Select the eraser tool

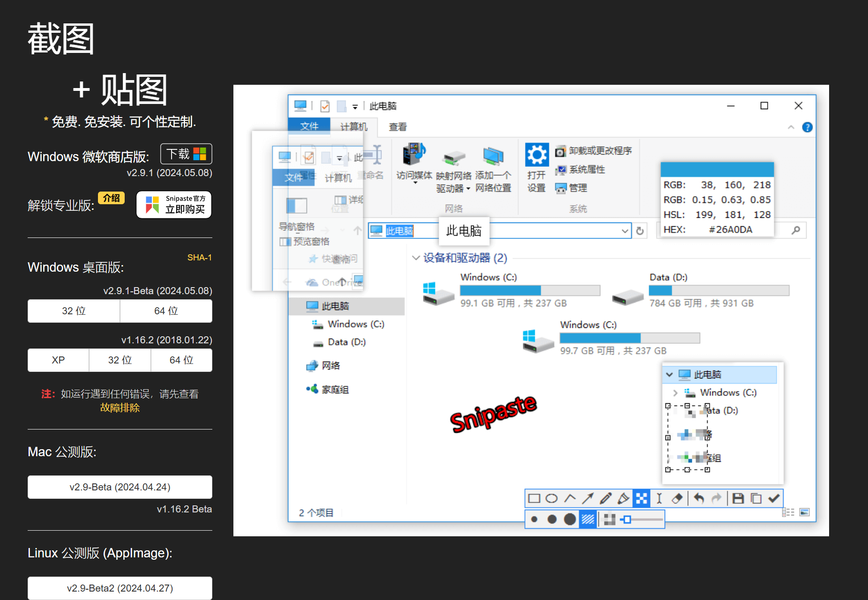[677, 498]
